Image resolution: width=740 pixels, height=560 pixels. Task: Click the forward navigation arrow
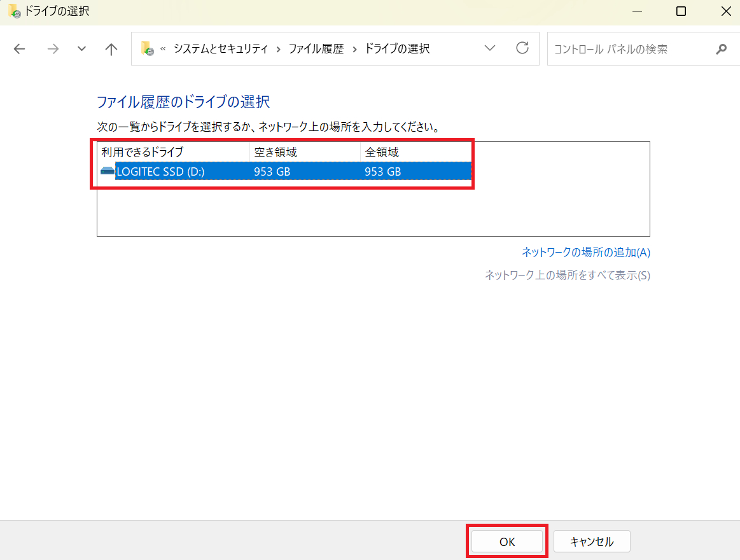[x=53, y=49]
